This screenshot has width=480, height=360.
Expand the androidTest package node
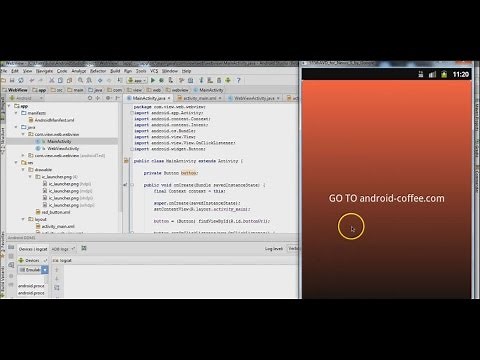tap(23, 155)
